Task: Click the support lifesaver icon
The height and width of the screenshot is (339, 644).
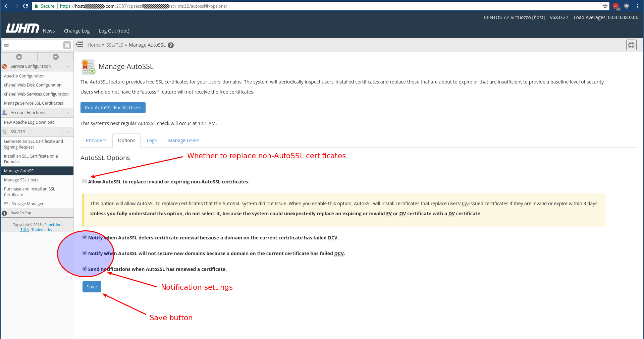Action: pyautogui.click(x=631, y=45)
